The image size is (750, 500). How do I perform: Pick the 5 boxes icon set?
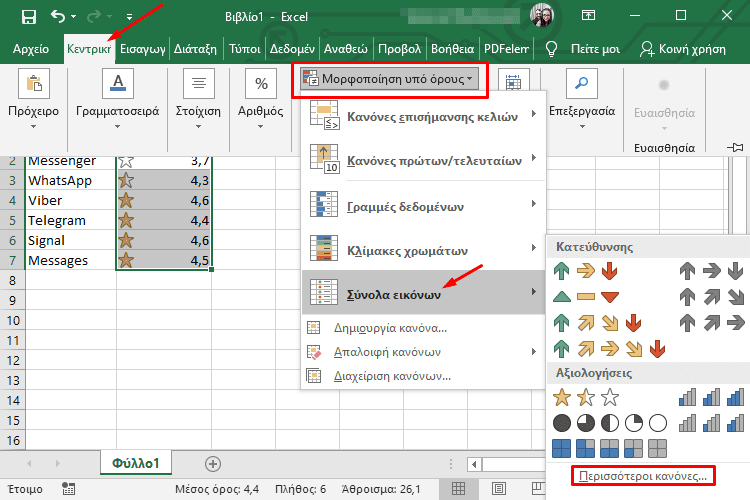[x=609, y=447]
